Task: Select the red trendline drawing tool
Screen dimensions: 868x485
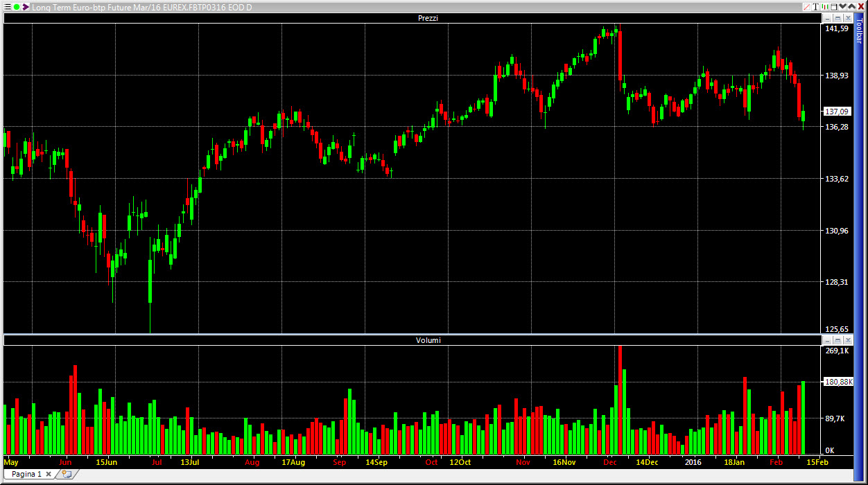Action: click(807, 7)
